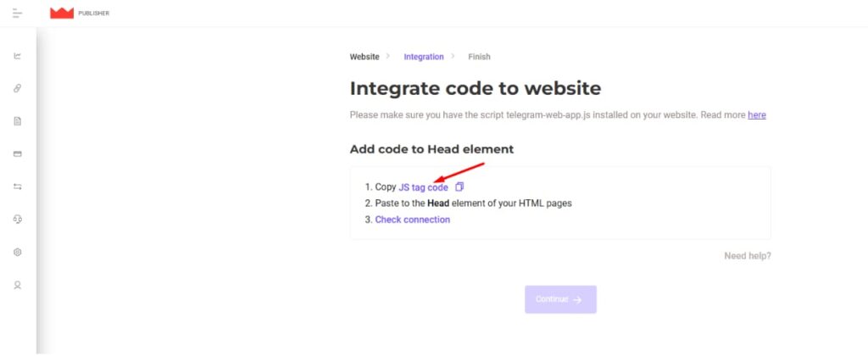Click the Need help? link
This screenshot has height=356, width=868.
[748, 256]
